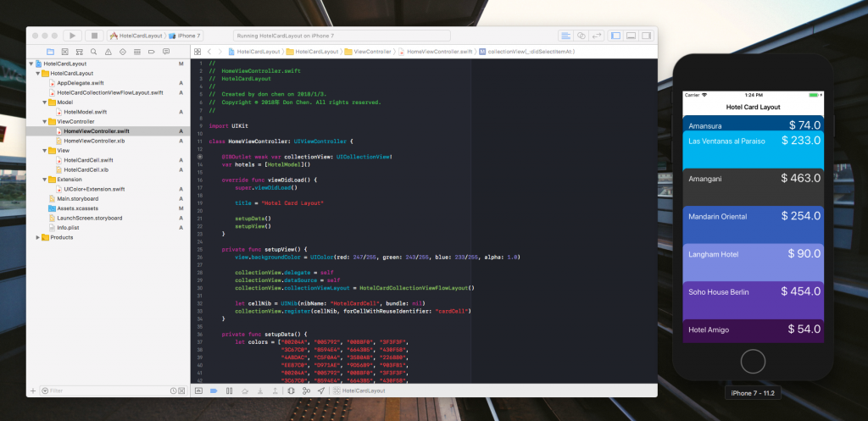Open the Symbol navigator icon
The width and height of the screenshot is (868, 421).
(79, 52)
